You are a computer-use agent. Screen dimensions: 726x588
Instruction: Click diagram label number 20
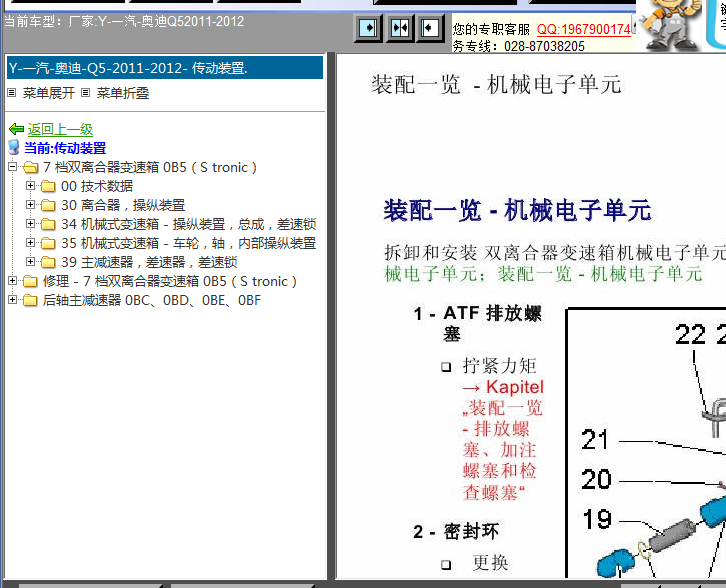596,479
